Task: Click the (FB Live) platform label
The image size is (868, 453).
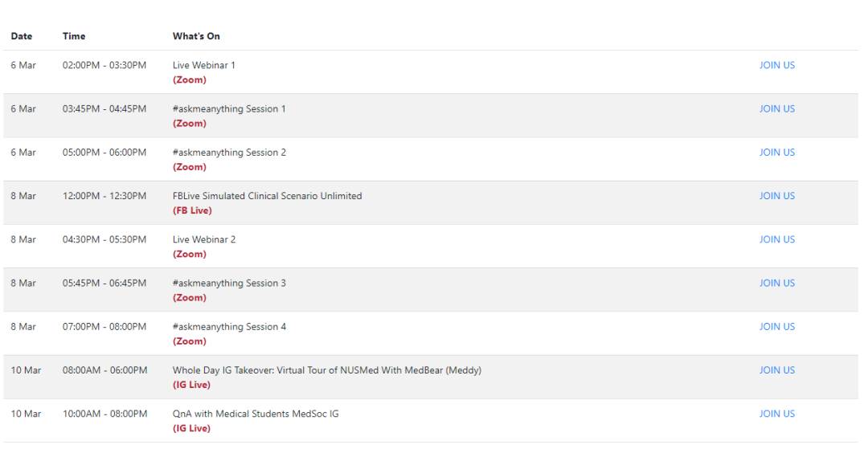Action: (192, 210)
